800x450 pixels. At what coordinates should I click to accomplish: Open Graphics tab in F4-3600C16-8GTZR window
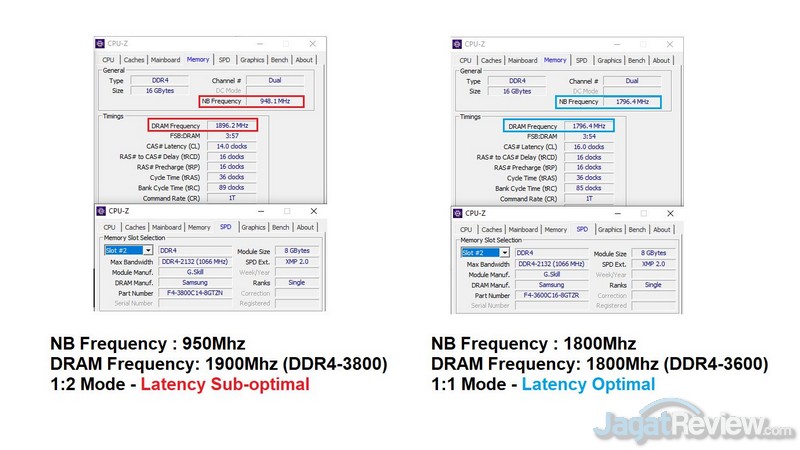tap(610, 230)
